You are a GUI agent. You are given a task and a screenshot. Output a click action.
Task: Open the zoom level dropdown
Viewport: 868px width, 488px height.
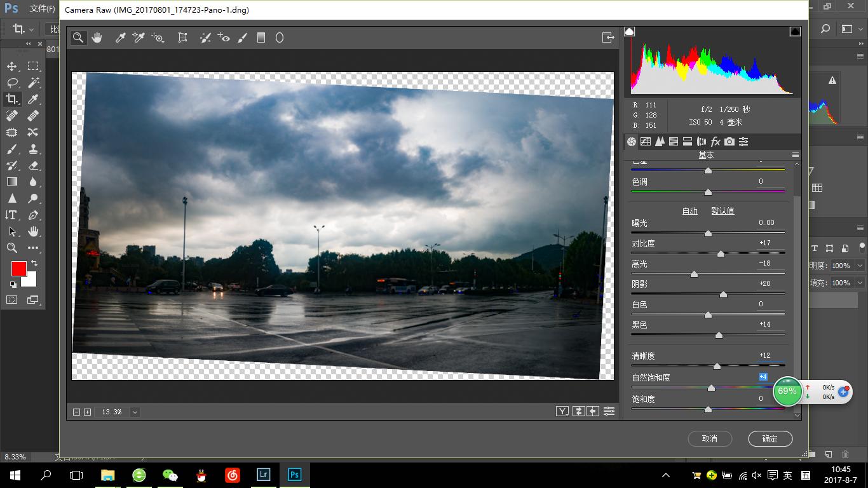point(135,412)
